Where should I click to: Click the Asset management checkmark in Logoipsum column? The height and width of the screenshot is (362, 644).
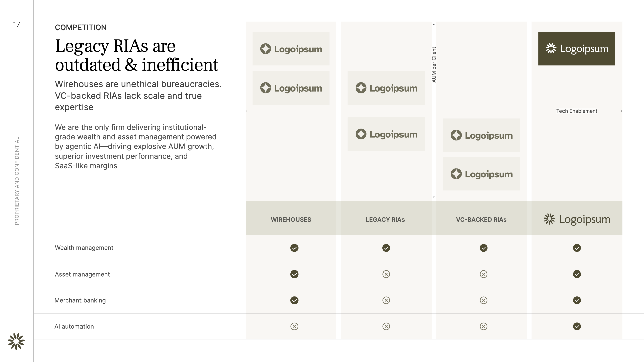[577, 274]
